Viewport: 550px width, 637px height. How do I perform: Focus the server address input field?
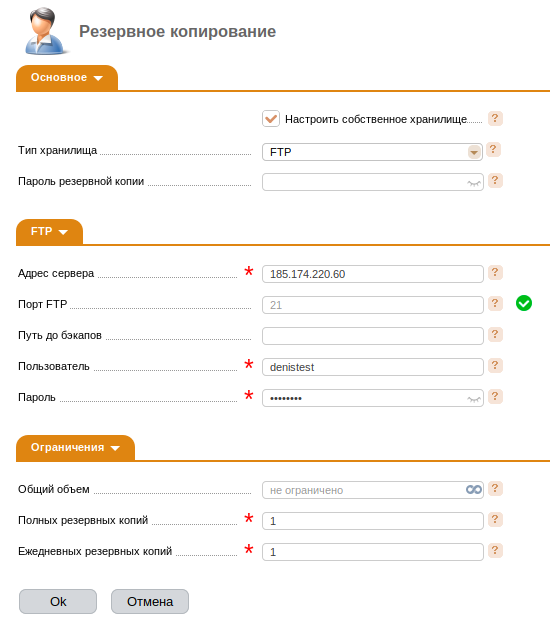coord(373,274)
